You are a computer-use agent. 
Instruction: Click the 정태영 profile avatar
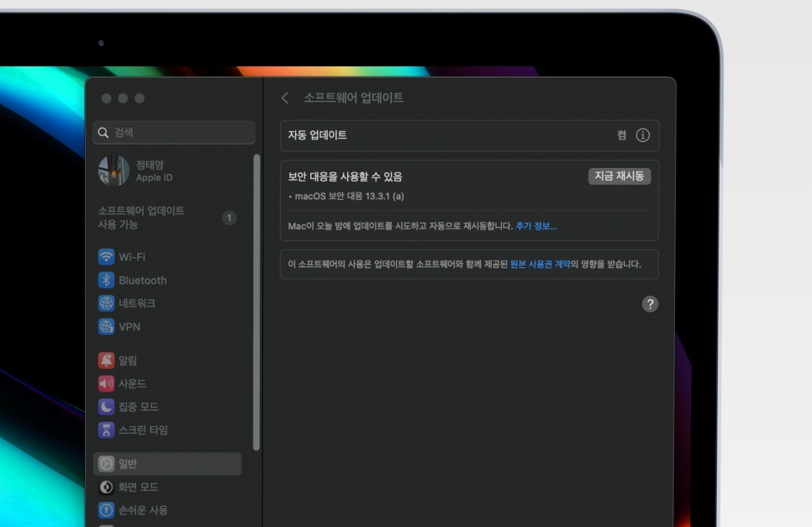pyautogui.click(x=113, y=171)
